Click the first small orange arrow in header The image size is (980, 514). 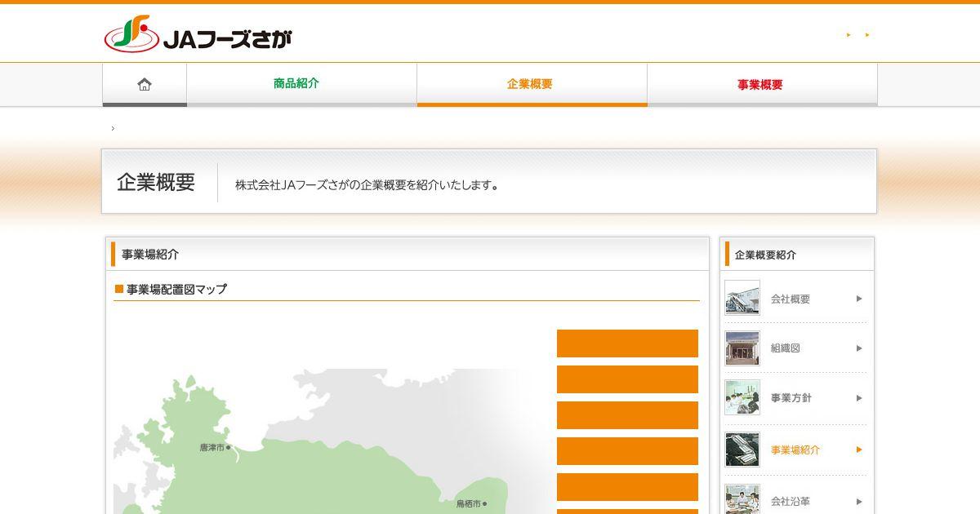(849, 35)
